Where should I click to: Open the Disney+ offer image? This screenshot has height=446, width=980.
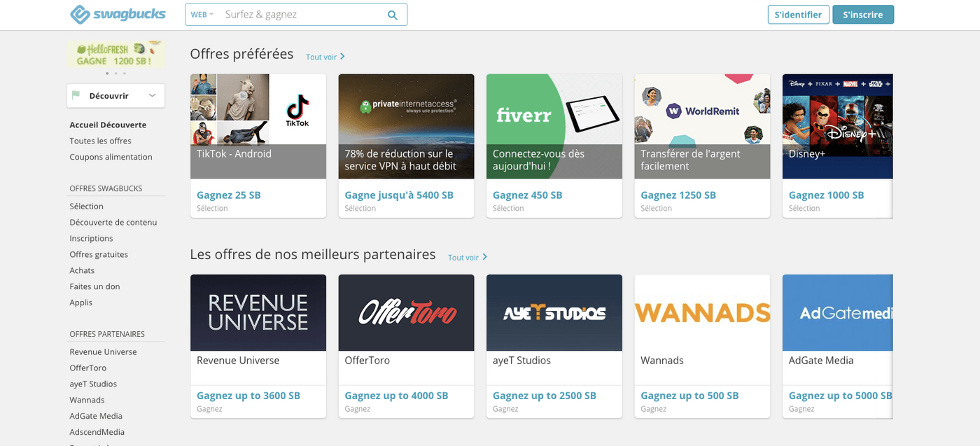[838, 126]
